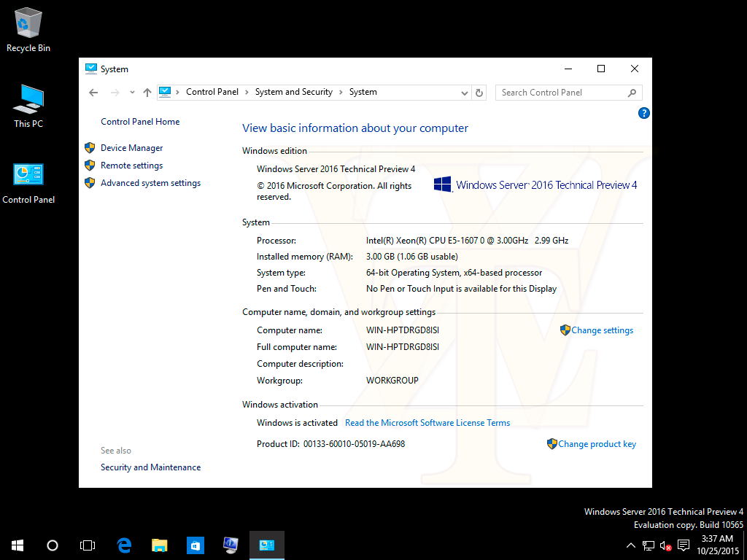Click the Windows Server 2016 logo
This screenshot has height=560, width=747.
pyautogui.click(x=535, y=184)
